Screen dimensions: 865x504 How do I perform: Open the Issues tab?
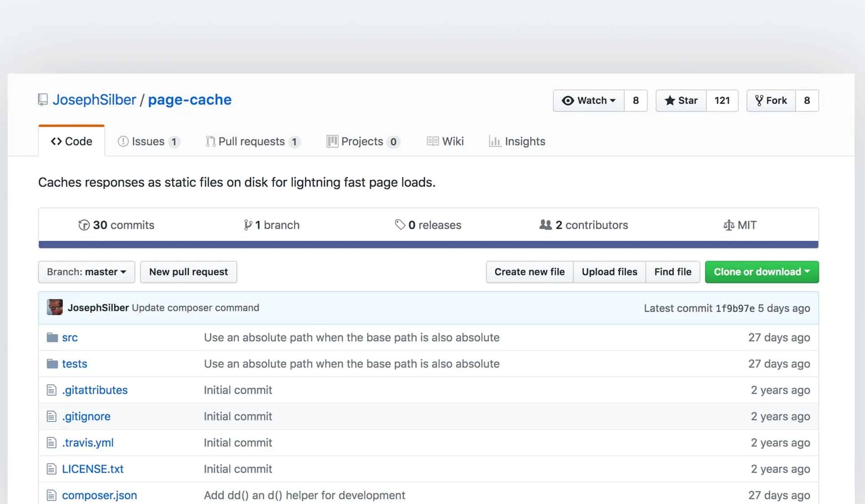(149, 141)
